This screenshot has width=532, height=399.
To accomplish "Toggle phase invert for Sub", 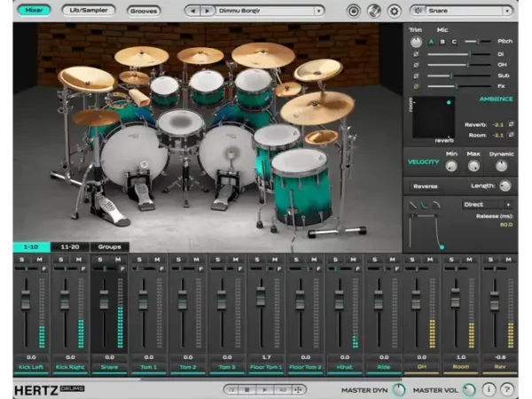I will click(416, 75).
